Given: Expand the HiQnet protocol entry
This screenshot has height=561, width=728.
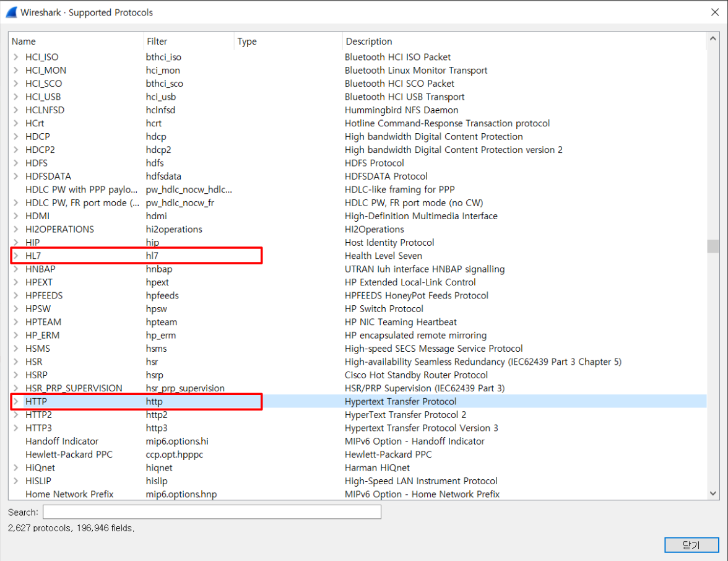Looking at the screenshot, I should (x=16, y=468).
